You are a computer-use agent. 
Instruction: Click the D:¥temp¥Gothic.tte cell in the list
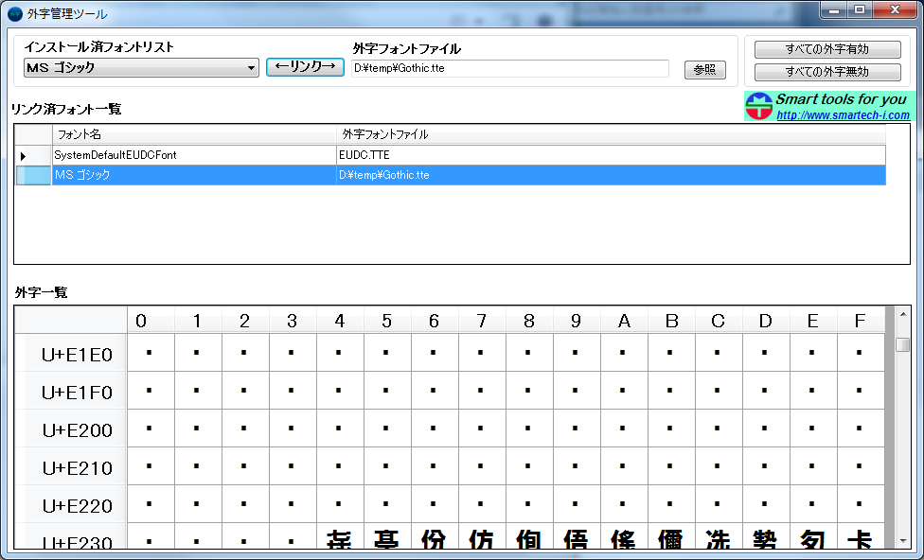pos(611,175)
